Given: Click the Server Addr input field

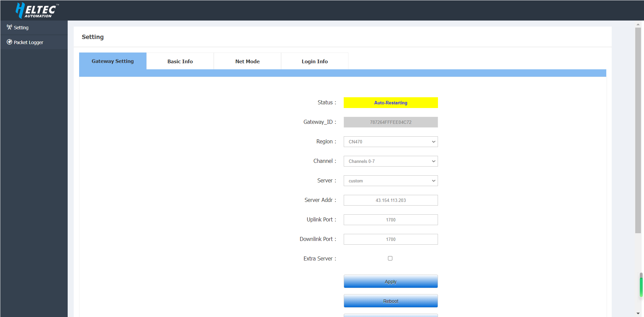Looking at the screenshot, I should 391,200.
